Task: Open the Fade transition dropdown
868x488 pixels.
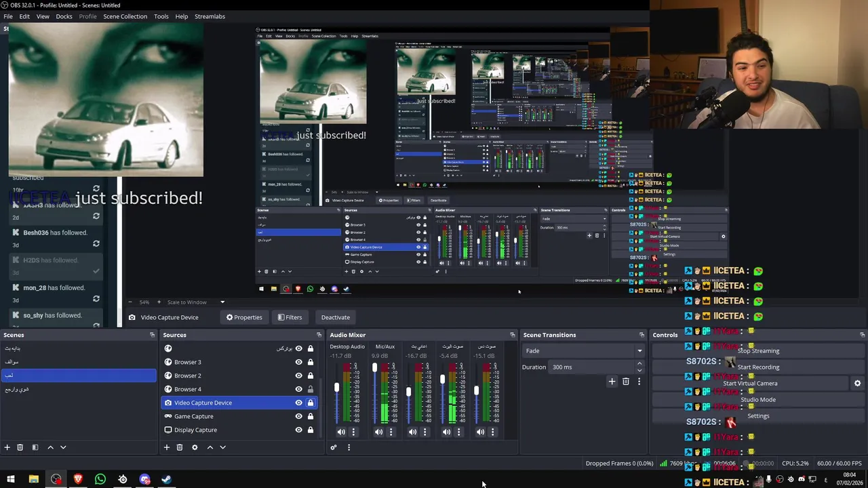Action: coord(583,351)
